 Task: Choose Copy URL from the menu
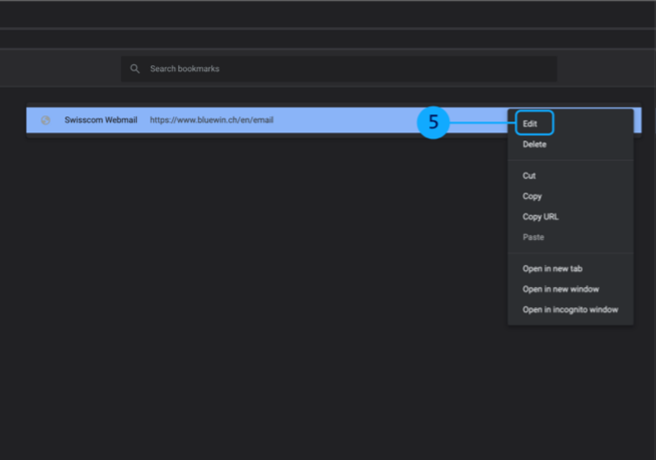(540, 217)
